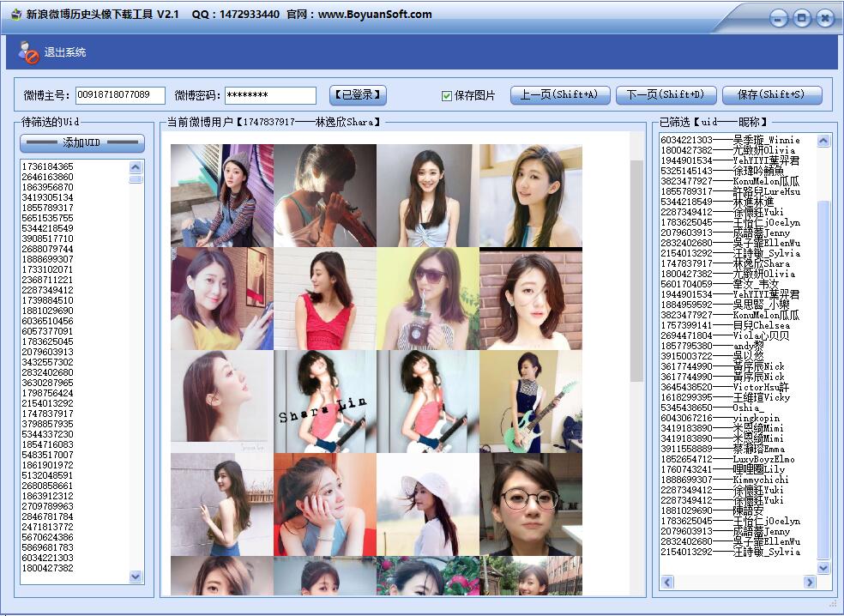This screenshot has height=616, width=844.
Task: Close the application window
Action: tap(824, 18)
